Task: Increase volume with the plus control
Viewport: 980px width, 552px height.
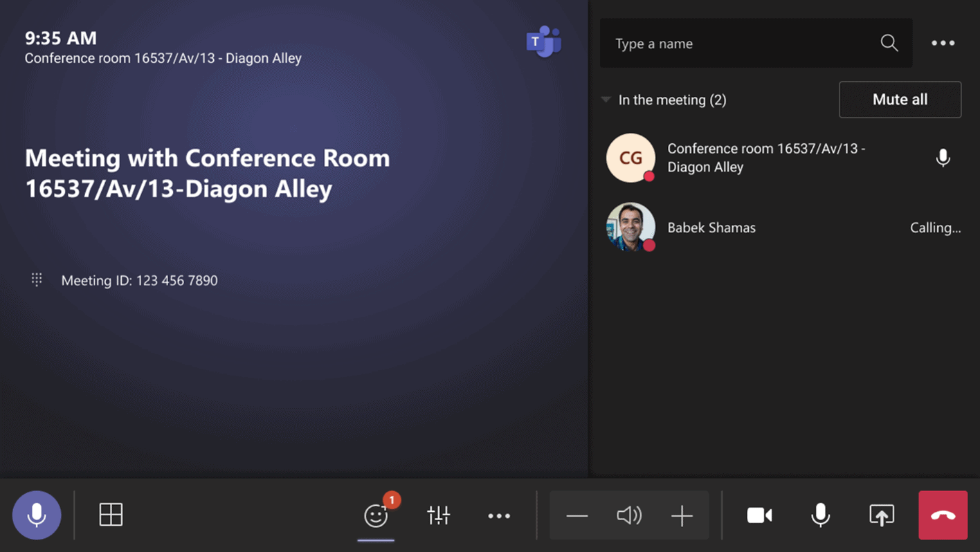Action: click(x=682, y=515)
